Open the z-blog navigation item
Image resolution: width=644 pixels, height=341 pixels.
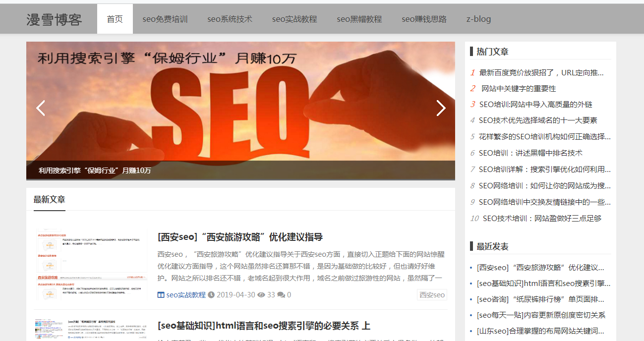coord(479,19)
